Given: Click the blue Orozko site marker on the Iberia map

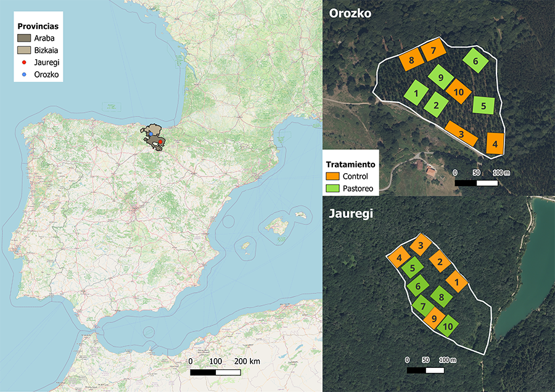Looking at the screenshot, I should point(151,134).
